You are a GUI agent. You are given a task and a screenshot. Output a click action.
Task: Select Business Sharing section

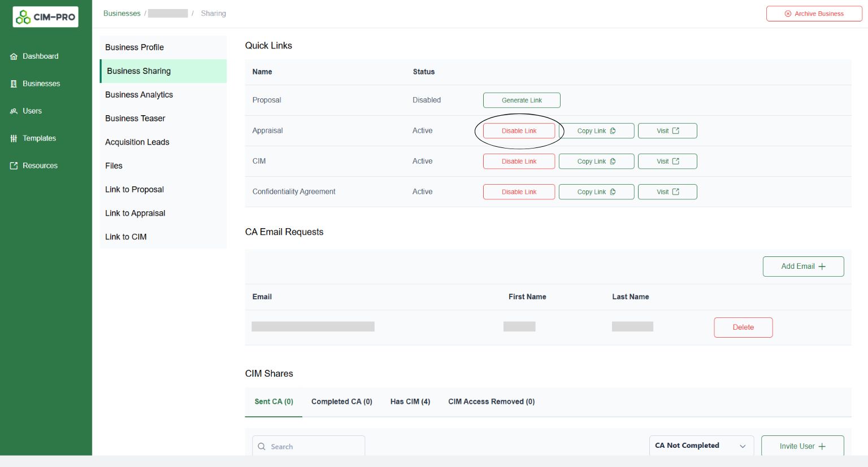click(x=163, y=71)
